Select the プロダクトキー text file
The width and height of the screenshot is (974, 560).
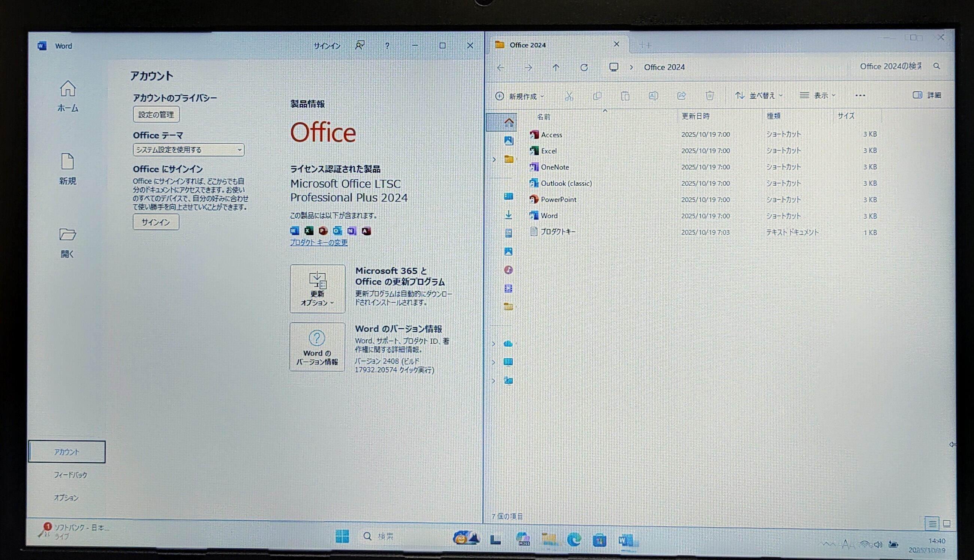[x=558, y=232]
